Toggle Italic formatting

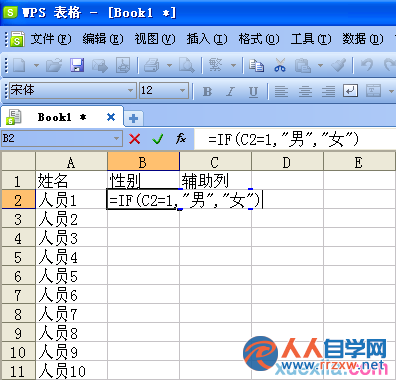(x=230, y=91)
